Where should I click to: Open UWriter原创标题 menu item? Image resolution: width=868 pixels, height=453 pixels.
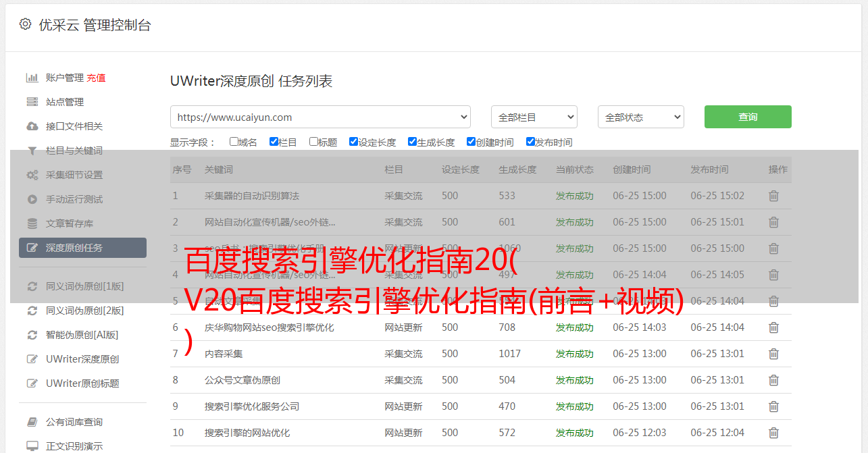tap(82, 383)
